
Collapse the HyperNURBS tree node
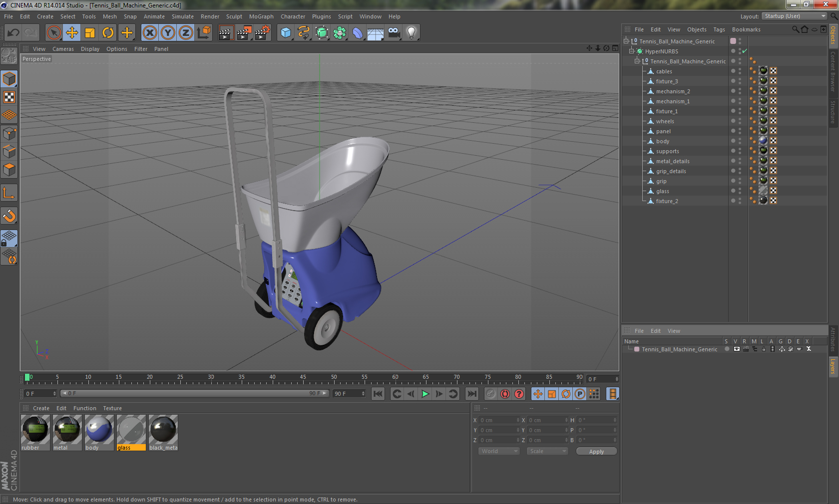(x=632, y=51)
